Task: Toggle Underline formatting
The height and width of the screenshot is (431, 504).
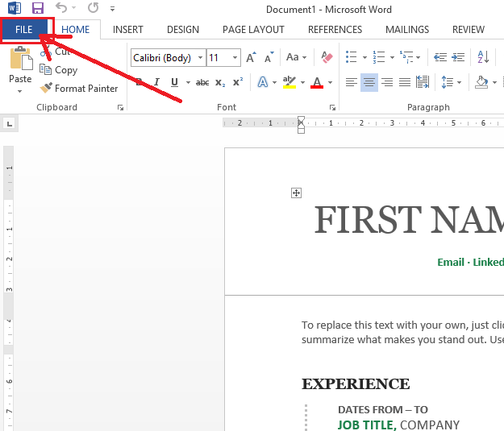Action: [x=174, y=82]
